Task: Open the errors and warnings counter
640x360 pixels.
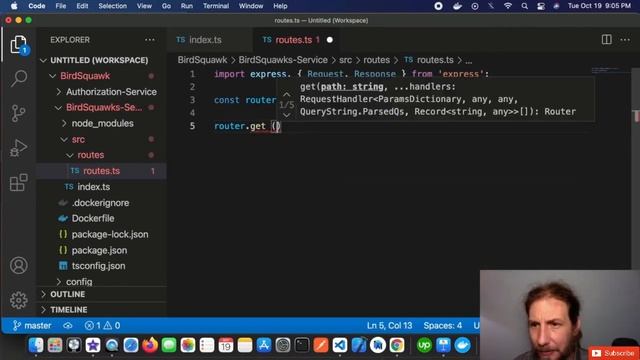Action: click(x=102, y=325)
